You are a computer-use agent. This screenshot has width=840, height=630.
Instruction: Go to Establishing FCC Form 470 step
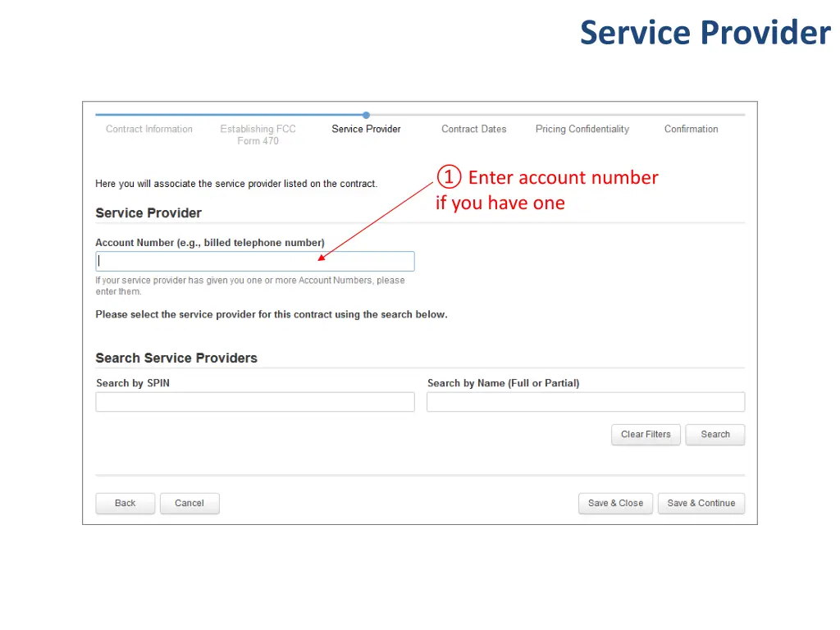258,135
